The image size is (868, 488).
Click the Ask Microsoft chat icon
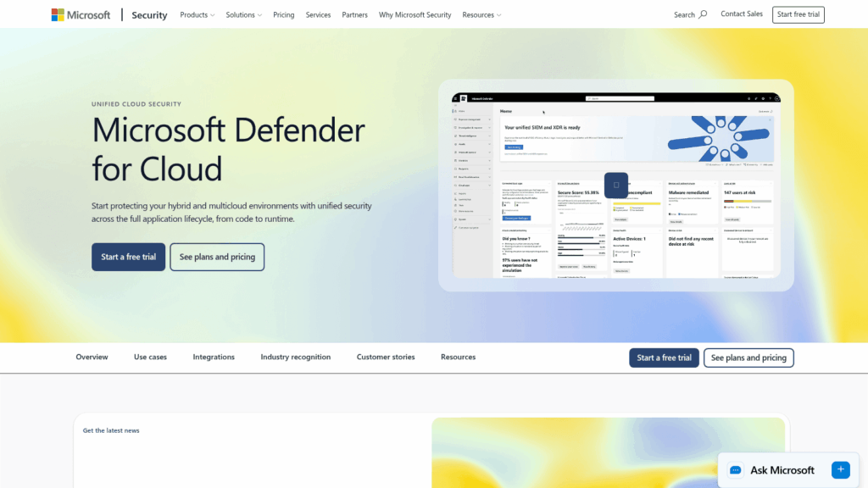coord(735,470)
